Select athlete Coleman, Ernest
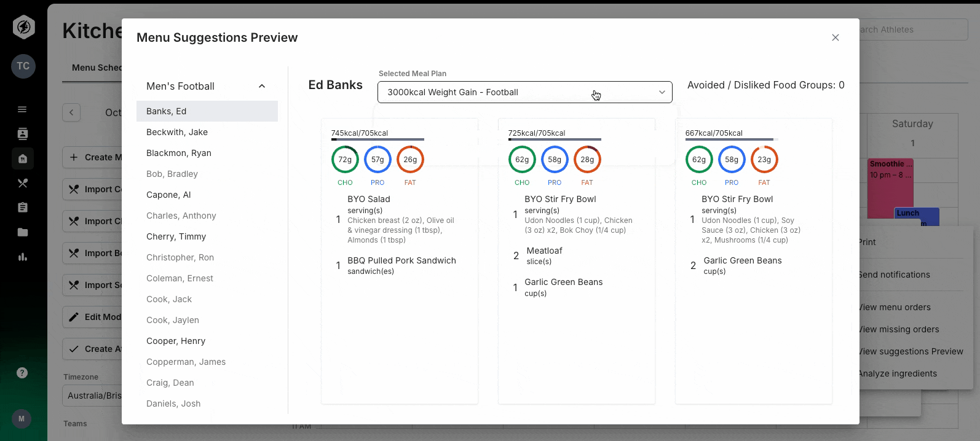Image resolution: width=980 pixels, height=441 pixels. (207, 278)
